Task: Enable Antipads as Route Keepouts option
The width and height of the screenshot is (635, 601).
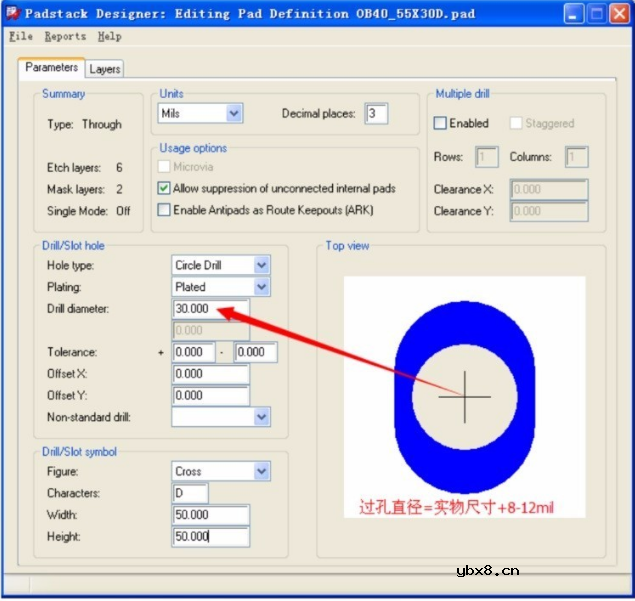Action: point(165,210)
